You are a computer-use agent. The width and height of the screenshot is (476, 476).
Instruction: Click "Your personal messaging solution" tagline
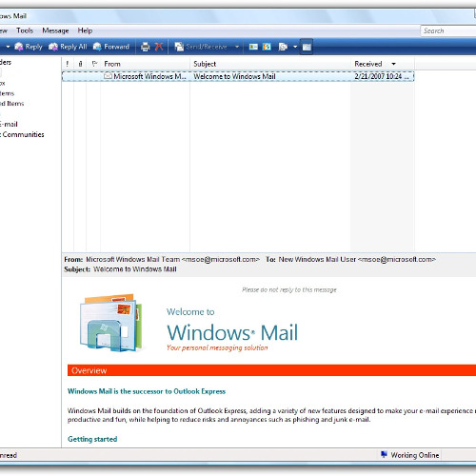coord(217,347)
